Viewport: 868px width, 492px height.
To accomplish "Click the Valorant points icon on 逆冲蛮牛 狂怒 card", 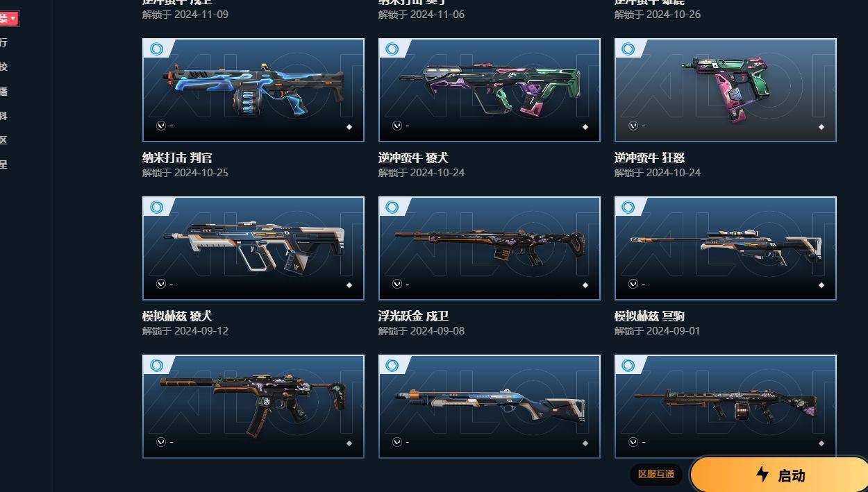I will [633, 126].
